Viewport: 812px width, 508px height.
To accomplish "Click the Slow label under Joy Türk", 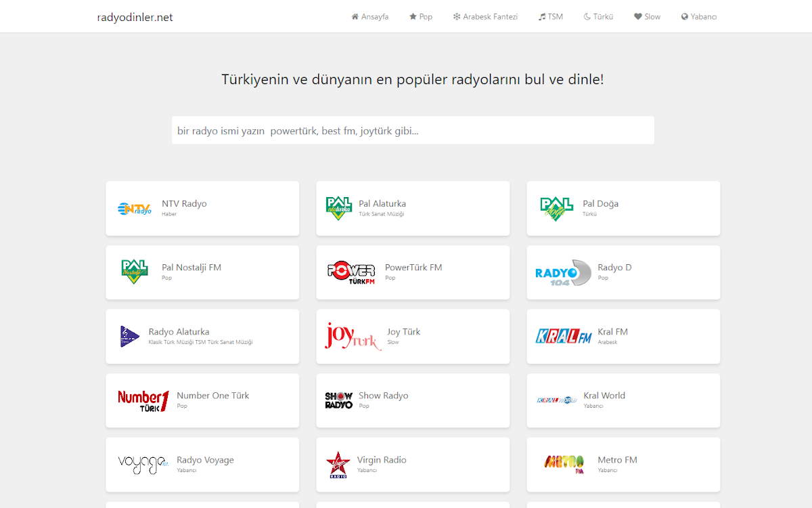I will tap(393, 342).
